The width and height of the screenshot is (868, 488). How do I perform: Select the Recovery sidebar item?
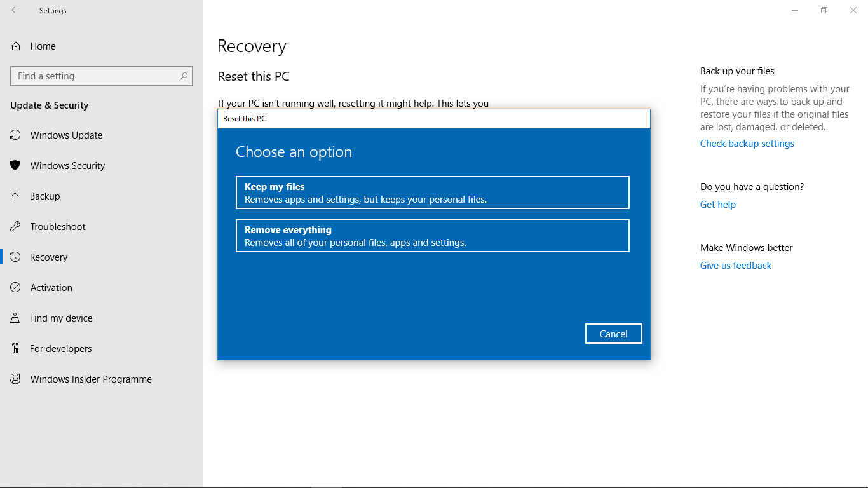[x=102, y=257]
